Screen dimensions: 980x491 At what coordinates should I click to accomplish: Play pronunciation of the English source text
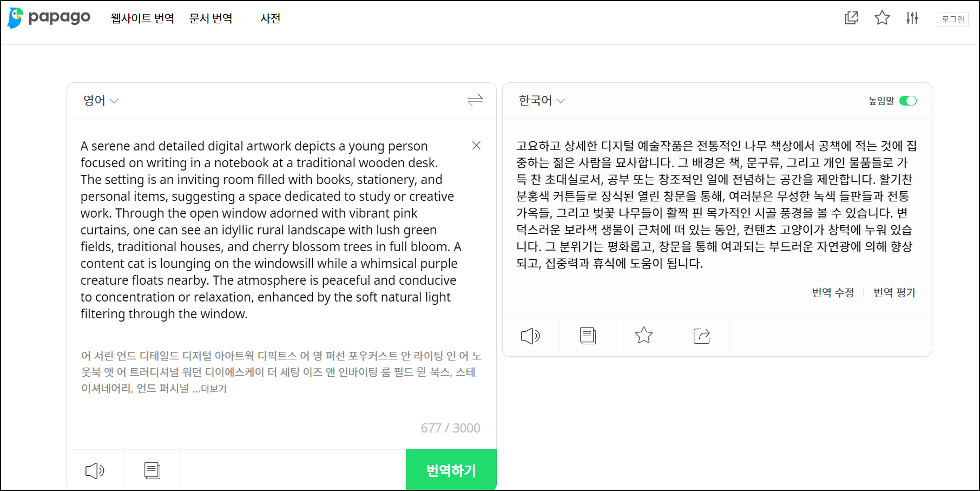95,470
